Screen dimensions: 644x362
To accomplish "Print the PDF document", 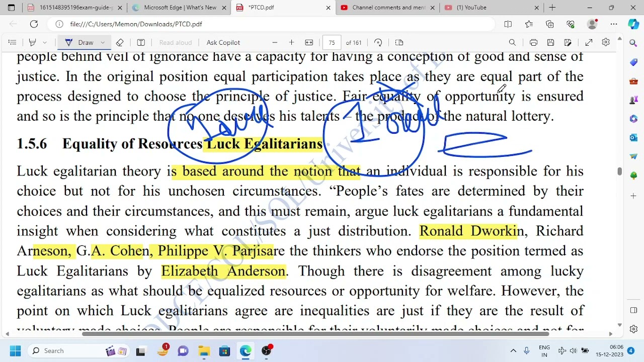I will [534, 43].
